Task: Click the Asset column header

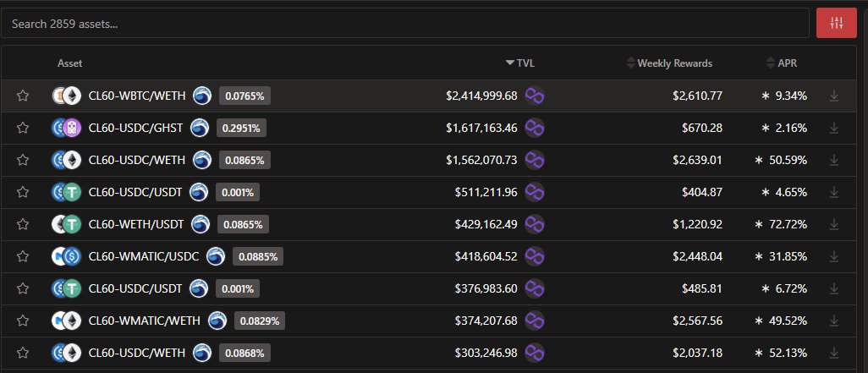Action: click(69, 63)
